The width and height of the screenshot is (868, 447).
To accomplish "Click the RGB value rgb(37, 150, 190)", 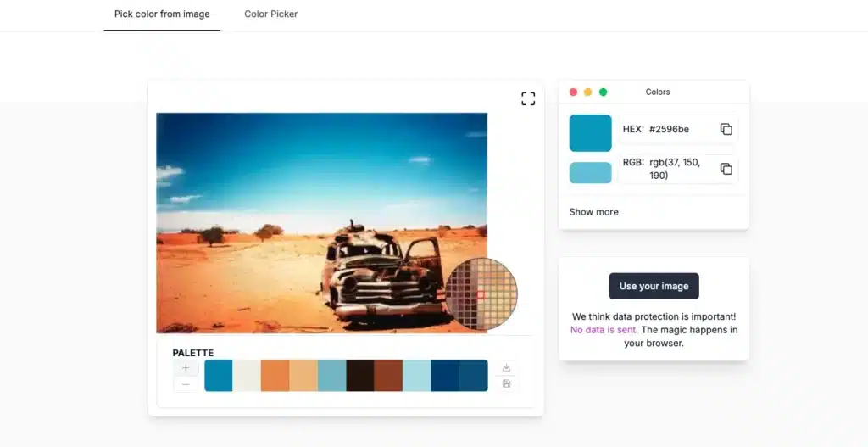I will [x=675, y=169].
